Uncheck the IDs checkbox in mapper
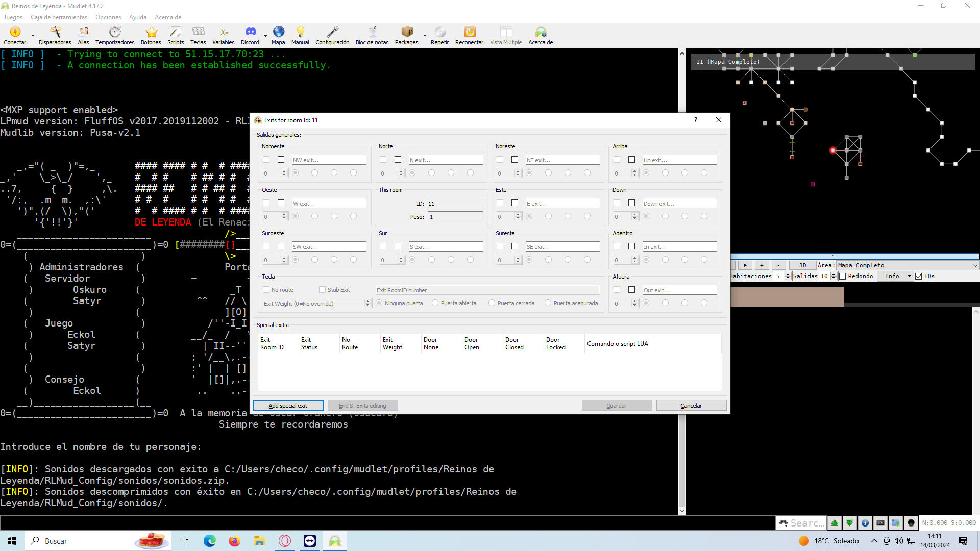The width and height of the screenshot is (980, 551). click(919, 276)
